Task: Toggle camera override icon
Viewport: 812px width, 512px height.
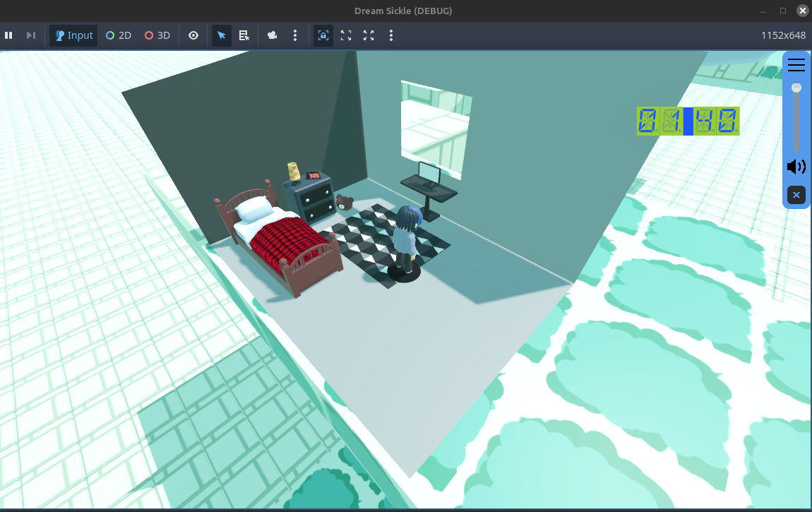Action: point(273,35)
